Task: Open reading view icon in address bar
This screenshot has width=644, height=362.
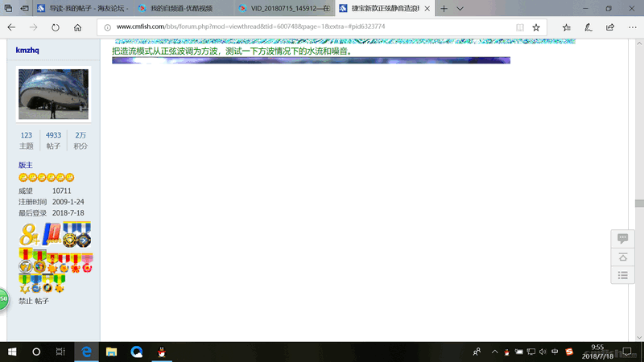Action: [519, 27]
